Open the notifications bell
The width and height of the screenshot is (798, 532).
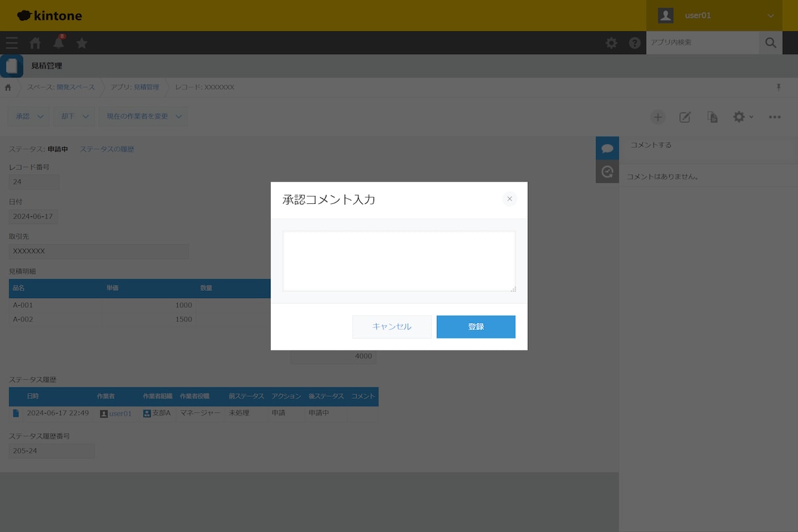coord(59,42)
